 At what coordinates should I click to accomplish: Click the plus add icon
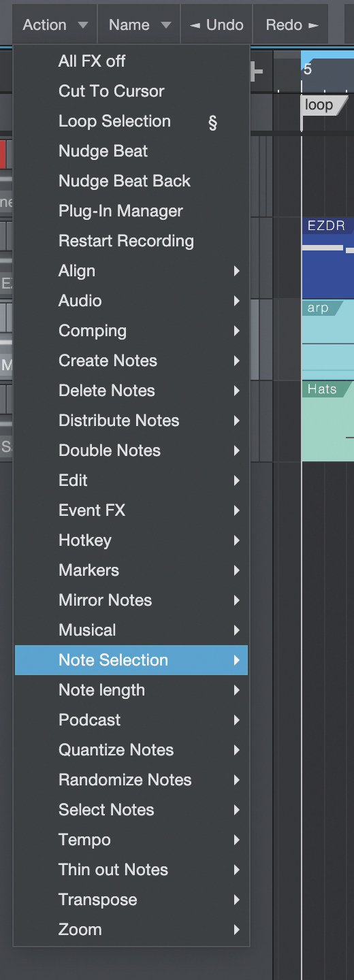257,71
